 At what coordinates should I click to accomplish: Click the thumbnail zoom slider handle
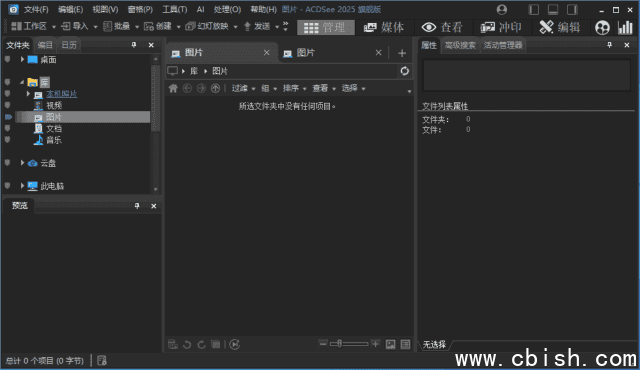pos(339,344)
